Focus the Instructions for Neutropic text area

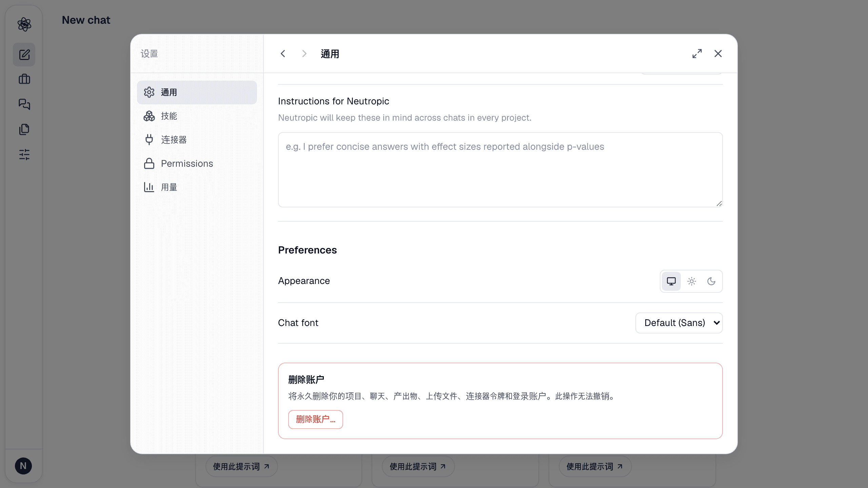tap(500, 170)
